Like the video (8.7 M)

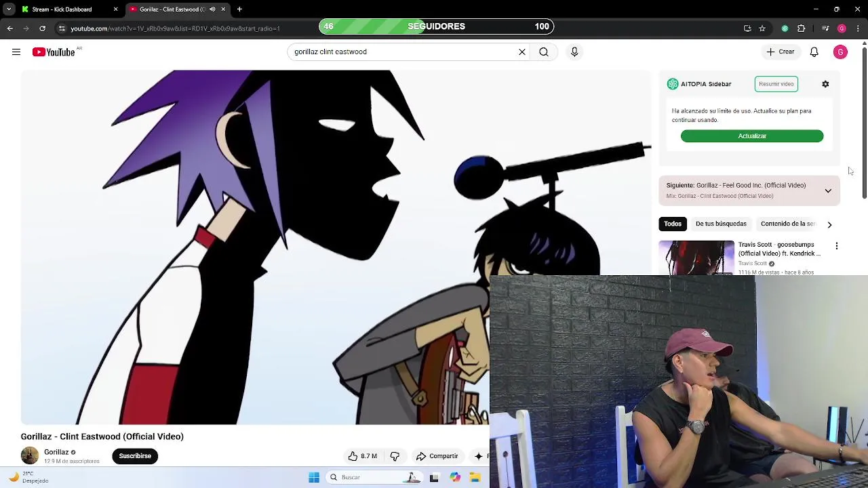coord(363,456)
